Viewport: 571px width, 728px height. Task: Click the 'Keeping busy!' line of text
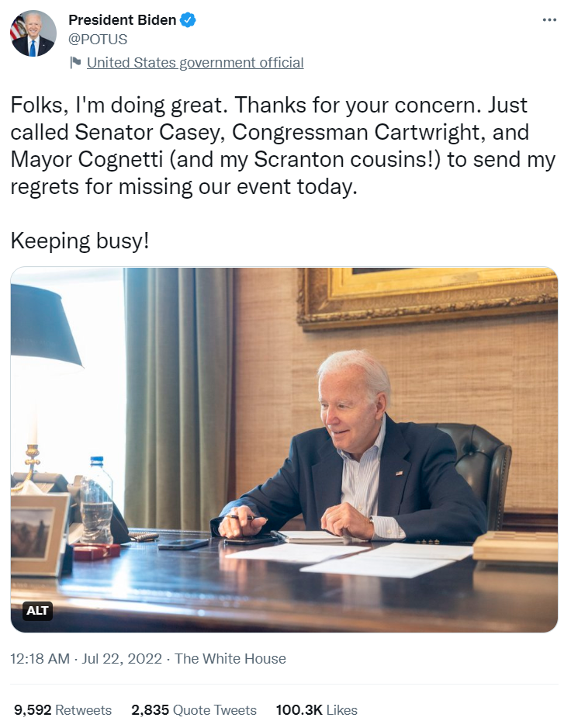[x=80, y=241]
